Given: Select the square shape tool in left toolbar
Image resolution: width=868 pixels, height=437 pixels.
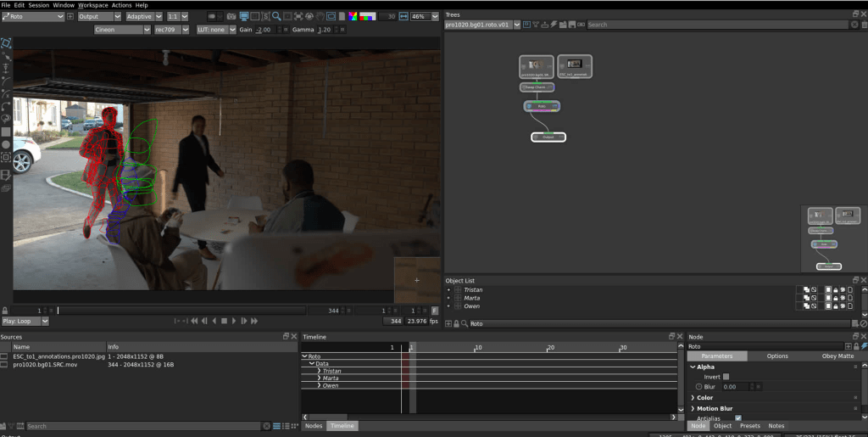Looking at the screenshot, I should pyautogui.click(x=6, y=132).
